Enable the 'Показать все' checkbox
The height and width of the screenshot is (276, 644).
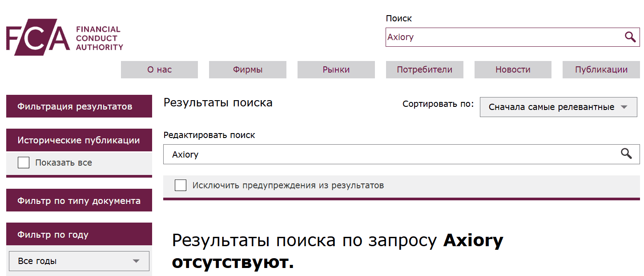pyautogui.click(x=23, y=162)
